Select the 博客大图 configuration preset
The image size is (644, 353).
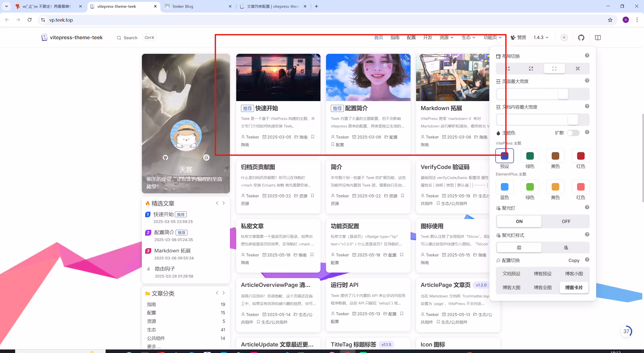(511, 287)
